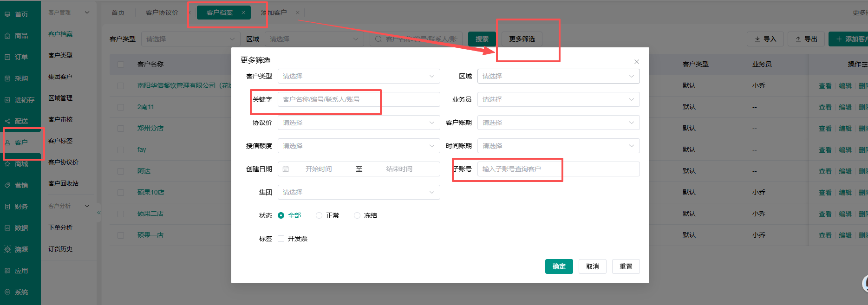
Task: Open 客户审核 in the submenu
Action: click(x=60, y=119)
